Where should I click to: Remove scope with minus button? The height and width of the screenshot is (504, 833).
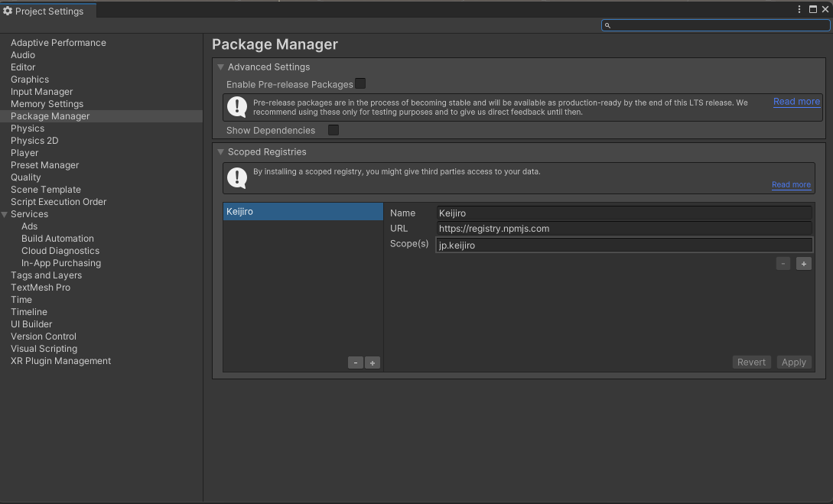783,264
